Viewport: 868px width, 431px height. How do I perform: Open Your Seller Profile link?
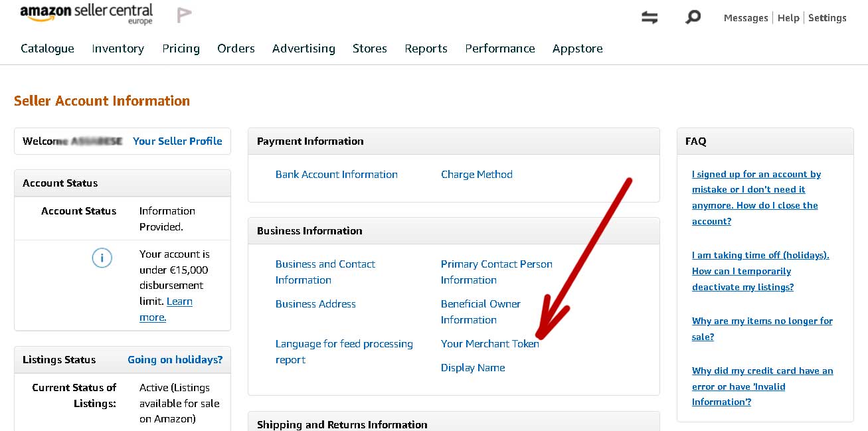pyautogui.click(x=177, y=141)
